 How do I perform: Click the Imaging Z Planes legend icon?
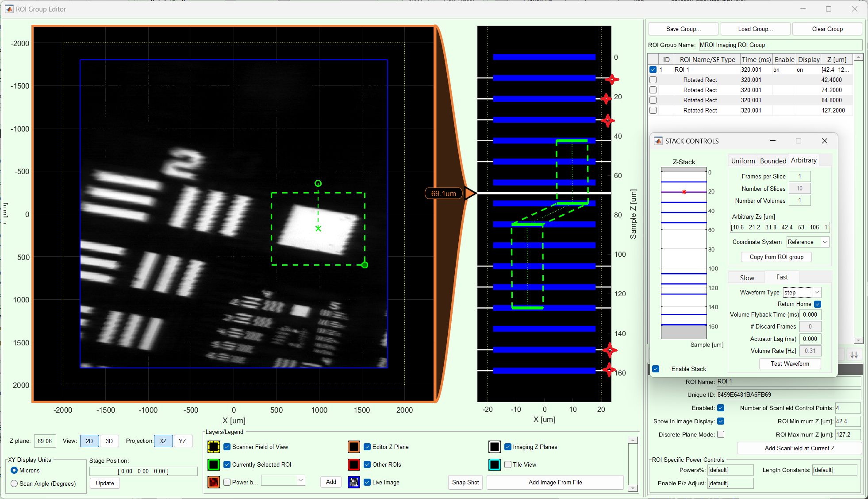pos(495,447)
